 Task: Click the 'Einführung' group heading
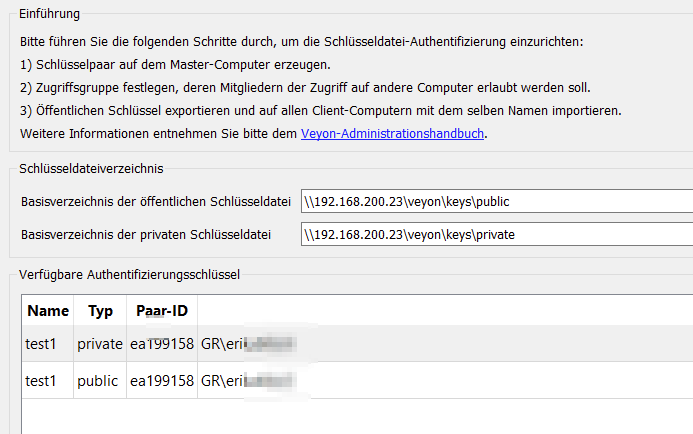click(50, 14)
